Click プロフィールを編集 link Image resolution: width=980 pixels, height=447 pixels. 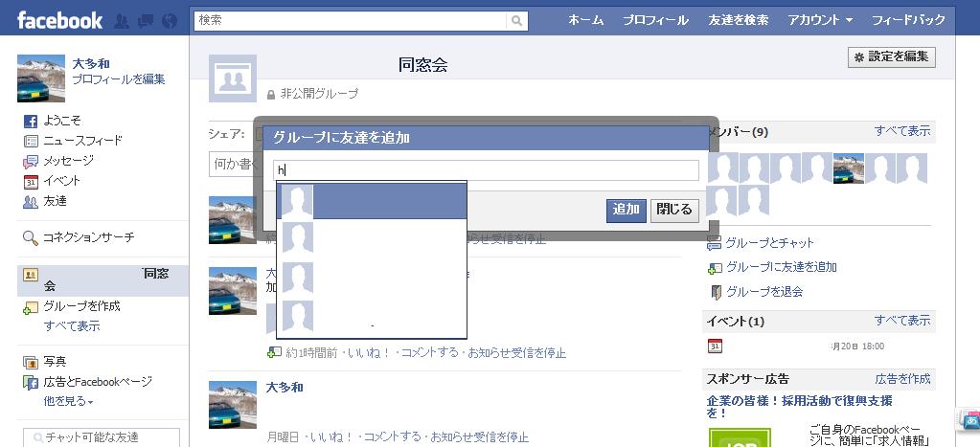pos(119,79)
